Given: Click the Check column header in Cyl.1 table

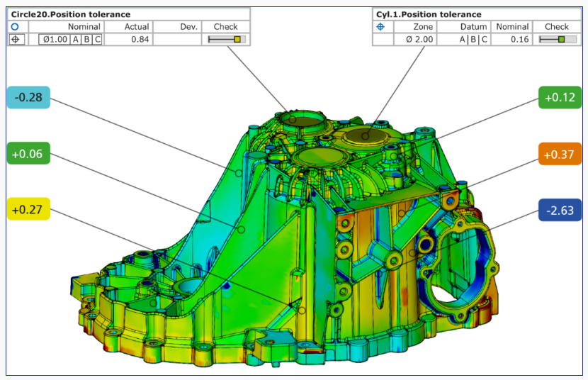Looking at the screenshot, I should (x=557, y=27).
